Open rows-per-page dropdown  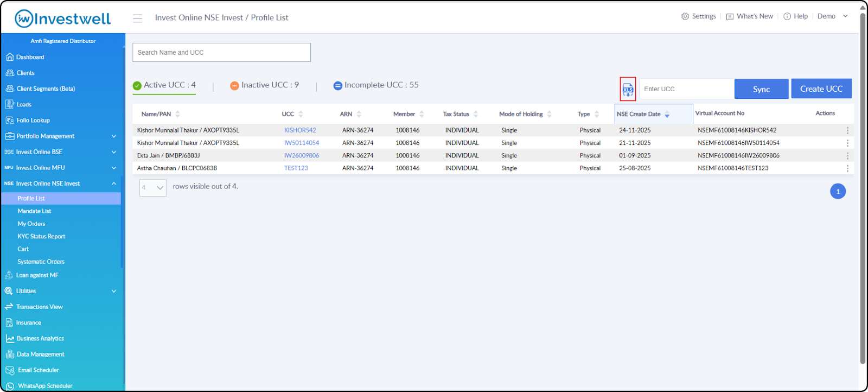[153, 187]
